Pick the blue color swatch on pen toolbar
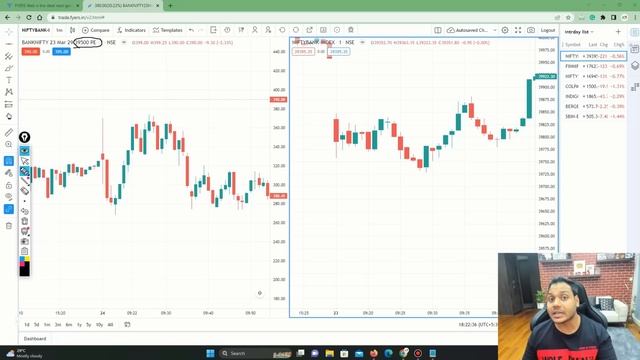Image resolution: width=640 pixels, height=360 pixels. (22, 259)
